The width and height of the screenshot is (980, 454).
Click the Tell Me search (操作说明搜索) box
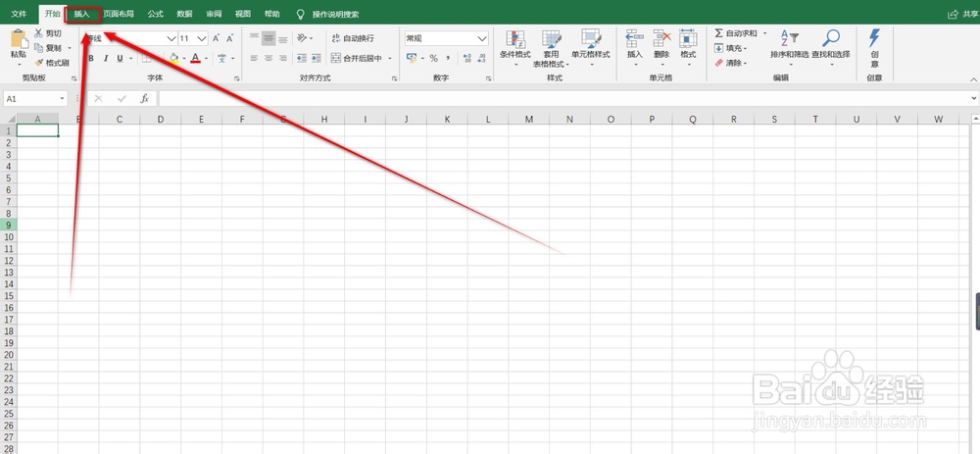pyautogui.click(x=335, y=14)
